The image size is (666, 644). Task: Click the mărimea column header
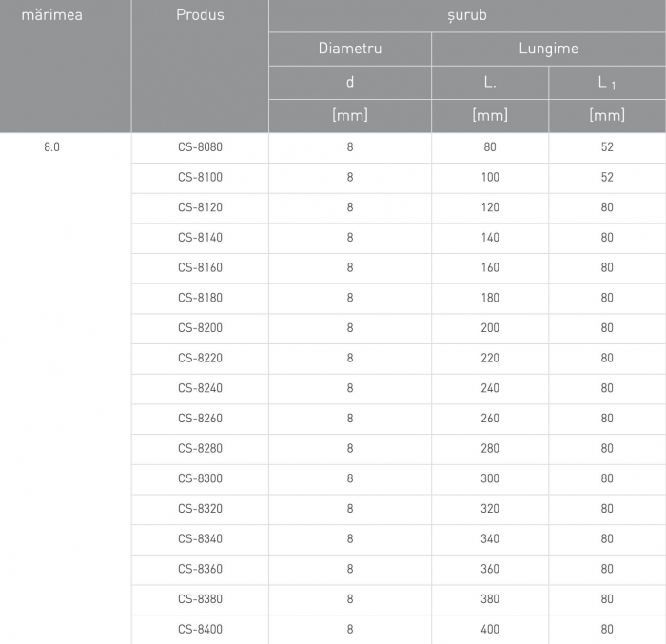click(x=51, y=15)
